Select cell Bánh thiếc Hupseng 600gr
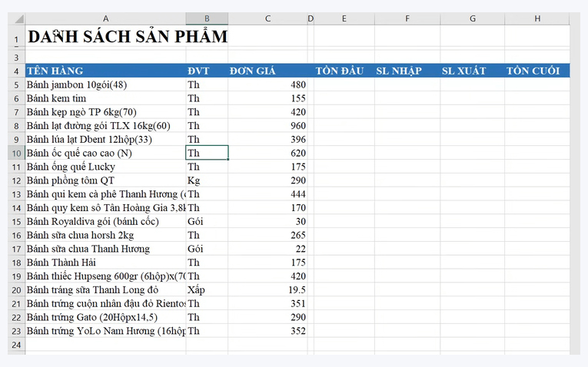 (105, 276)
